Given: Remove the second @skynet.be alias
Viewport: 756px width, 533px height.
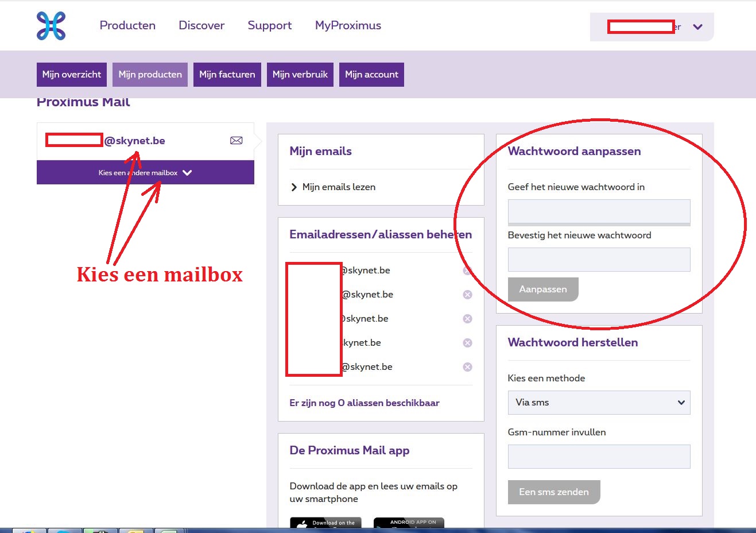Looking at the screenshot, I should click(467, 294).
